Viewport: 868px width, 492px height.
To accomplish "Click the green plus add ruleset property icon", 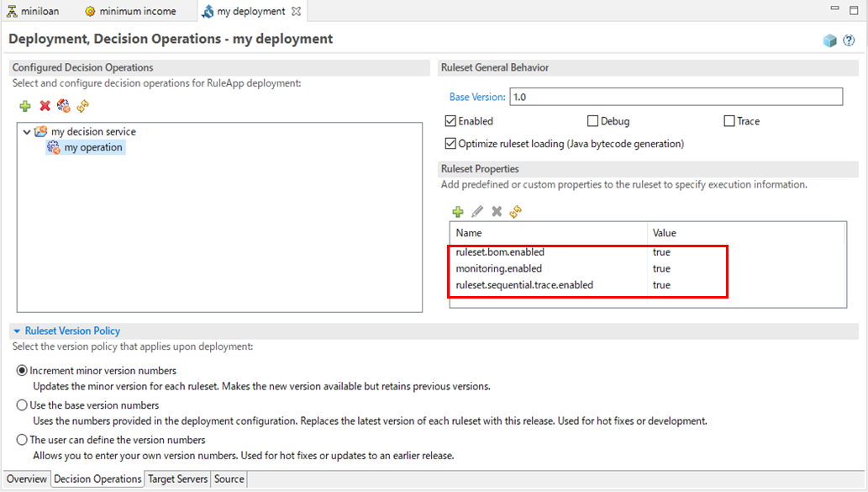I will pos(458,212).
